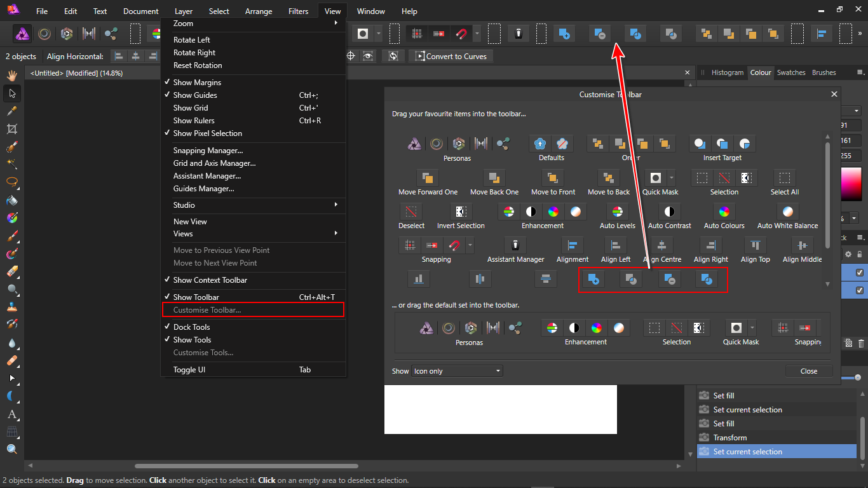This screenshot has width=868, height=488.
Task: Close the Customise Toolbar dialog with the Close button
Action: tap(809, 371)
